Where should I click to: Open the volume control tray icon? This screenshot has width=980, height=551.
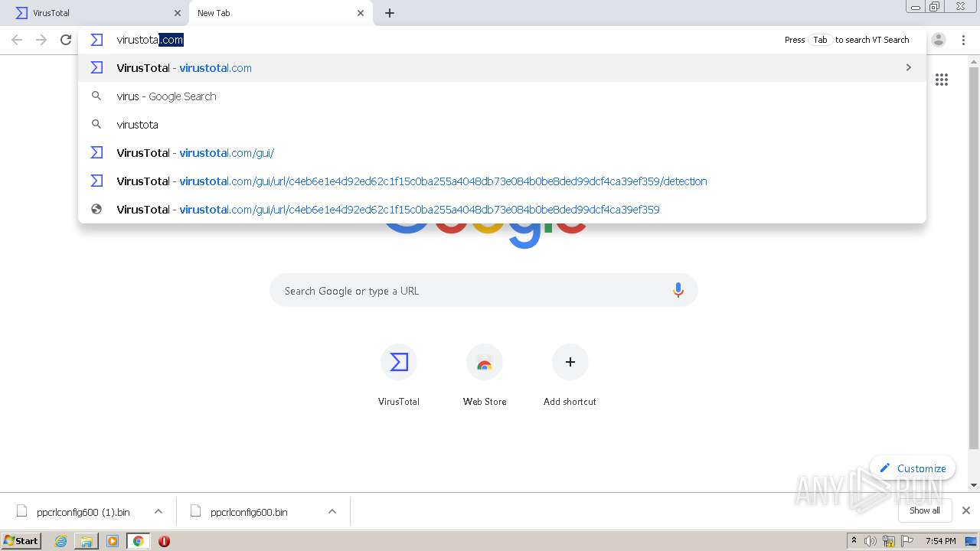click(x=871, y=541)
